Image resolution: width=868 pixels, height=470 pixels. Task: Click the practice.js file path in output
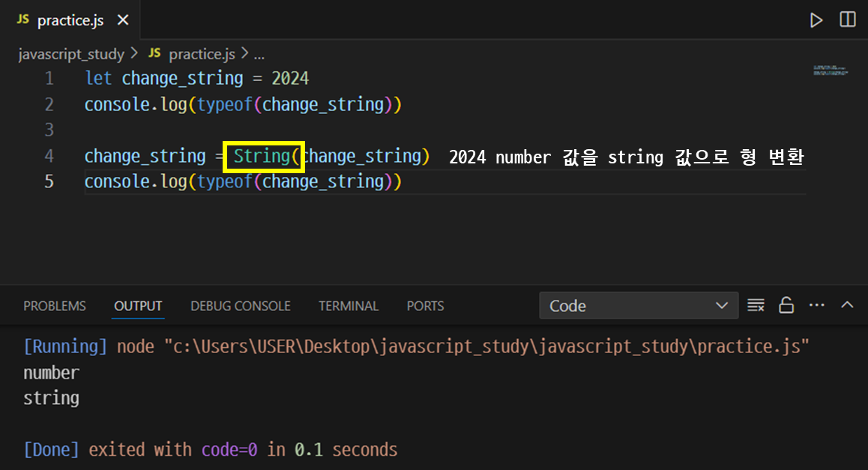pos(486,346)
